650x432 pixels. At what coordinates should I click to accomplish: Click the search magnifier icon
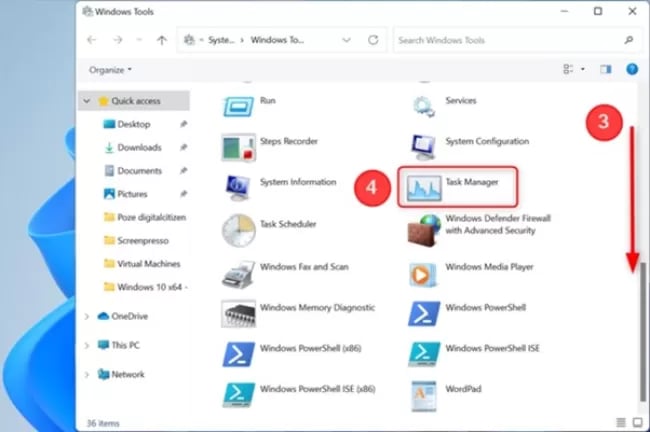tap(628, 40)
